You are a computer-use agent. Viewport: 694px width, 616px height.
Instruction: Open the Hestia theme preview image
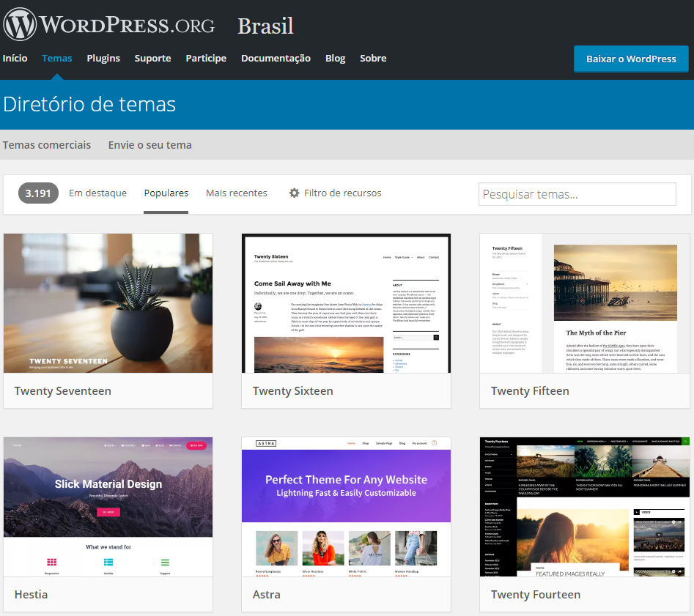point(108,507)
